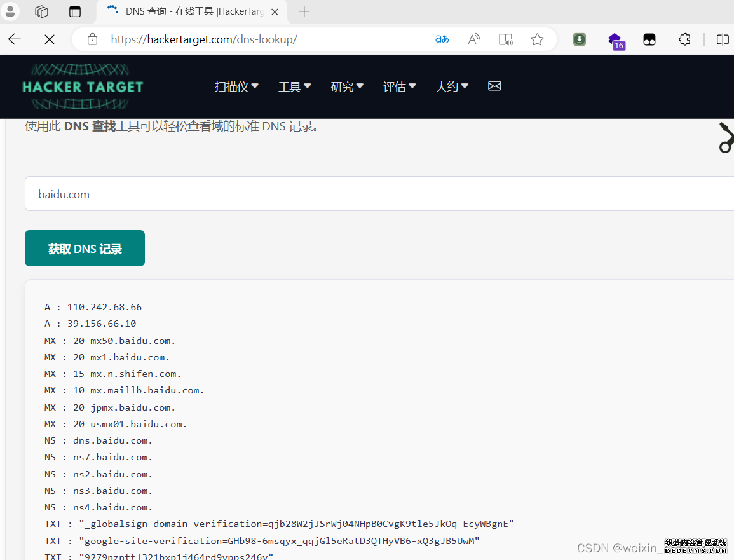The width and height of the screenshot is (734, 560).
Task: Open the 大约 navigation menu
Action: tap(451, 86)
